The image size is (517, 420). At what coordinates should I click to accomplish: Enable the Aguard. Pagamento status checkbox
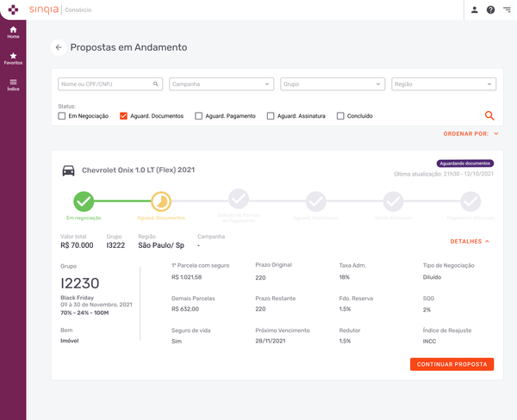point(198,116)
